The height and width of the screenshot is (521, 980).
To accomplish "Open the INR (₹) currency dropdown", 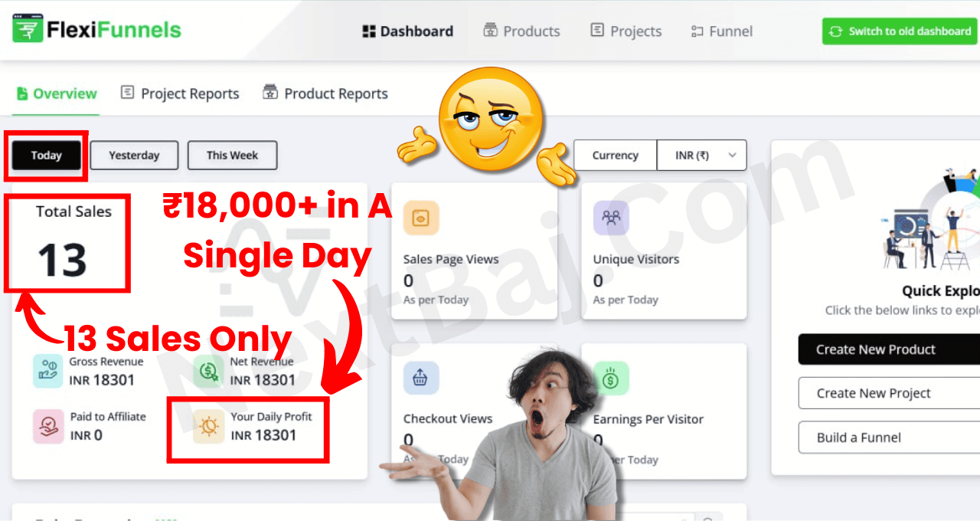I will [x=701, y=155].
